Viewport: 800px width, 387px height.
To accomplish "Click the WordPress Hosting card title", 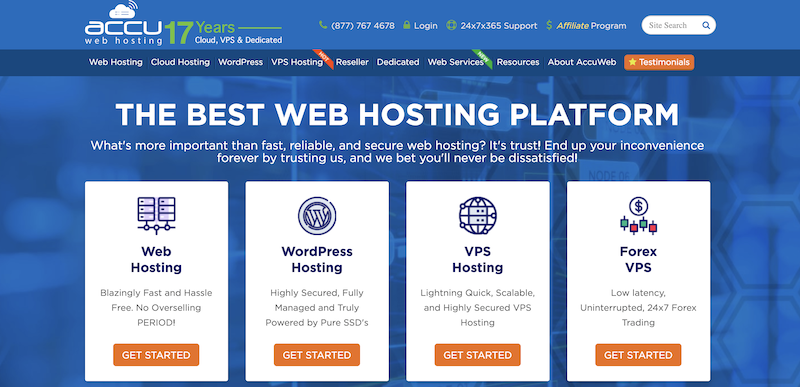I will pyautogui.click(x=317, y=260).
